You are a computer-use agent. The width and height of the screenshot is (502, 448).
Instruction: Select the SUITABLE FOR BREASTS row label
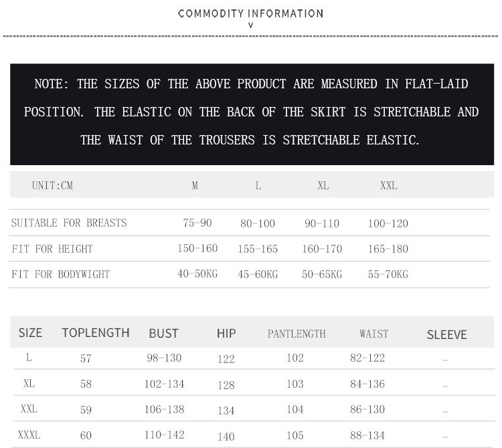coord(69,223)
